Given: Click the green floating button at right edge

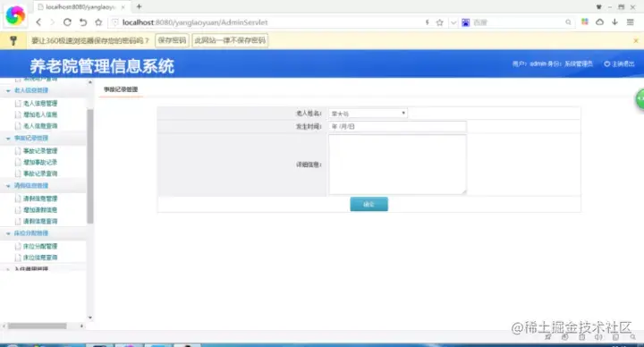Looking at the screenshot, I should click(x=640, y=99).
